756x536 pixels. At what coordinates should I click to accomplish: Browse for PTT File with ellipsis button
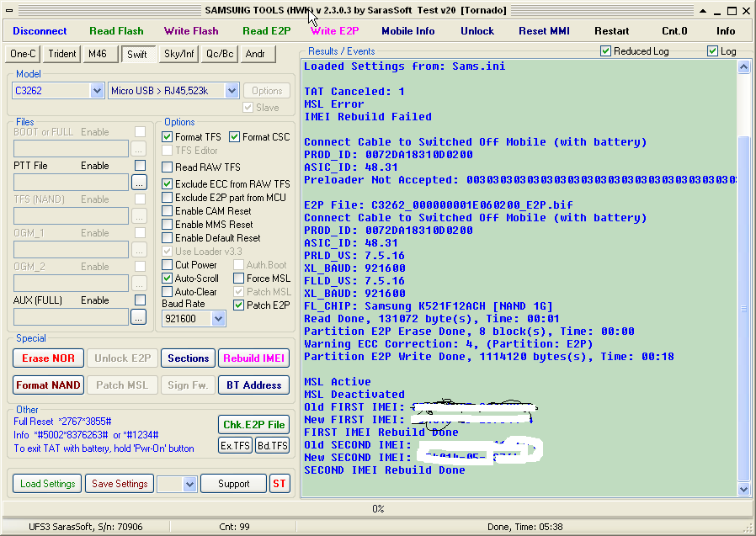139,183
